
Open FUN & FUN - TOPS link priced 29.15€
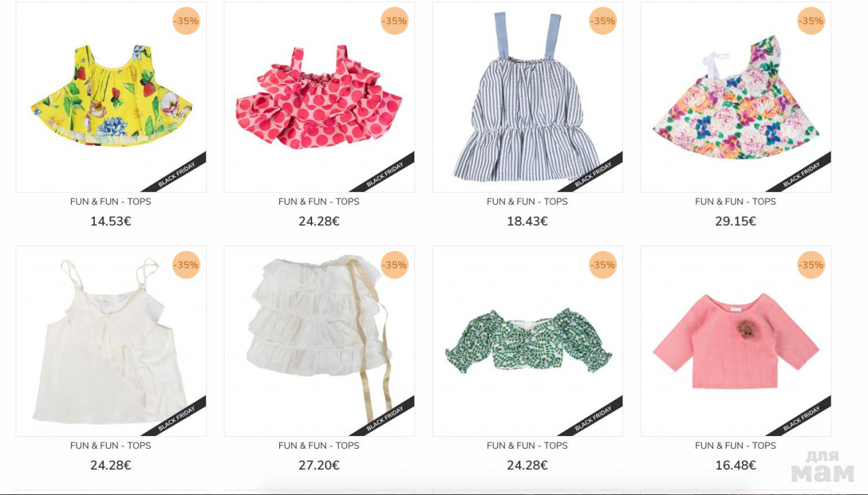(x=736, y=201)
